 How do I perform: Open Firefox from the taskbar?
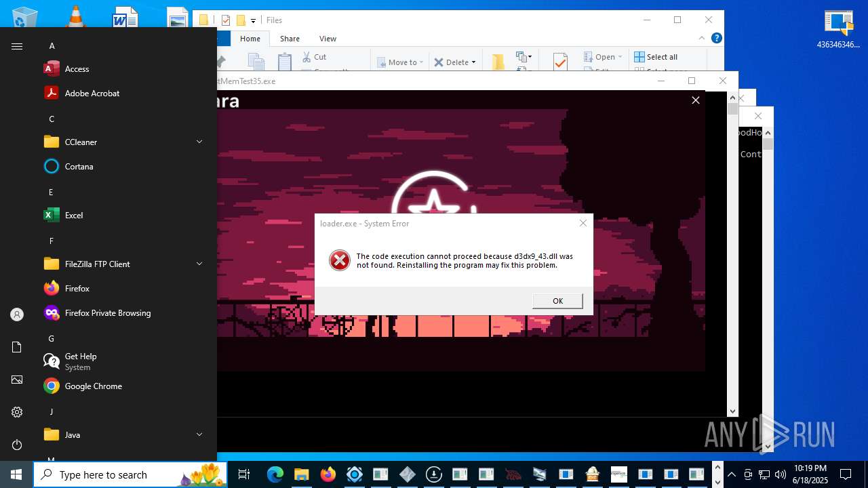328,474
